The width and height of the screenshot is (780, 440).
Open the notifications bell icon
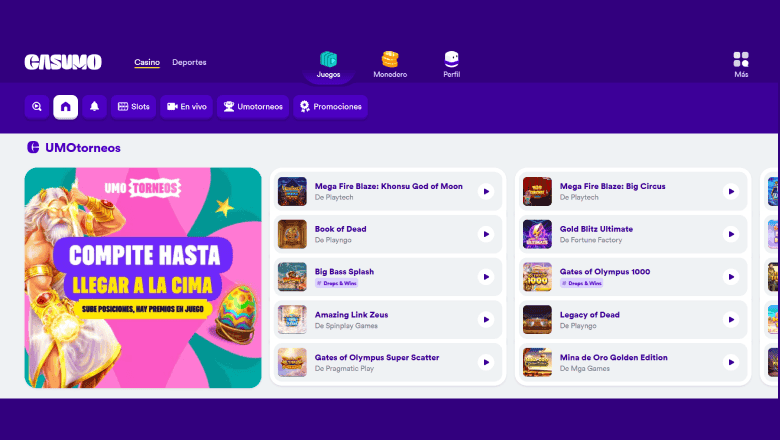tap(95, 106)
